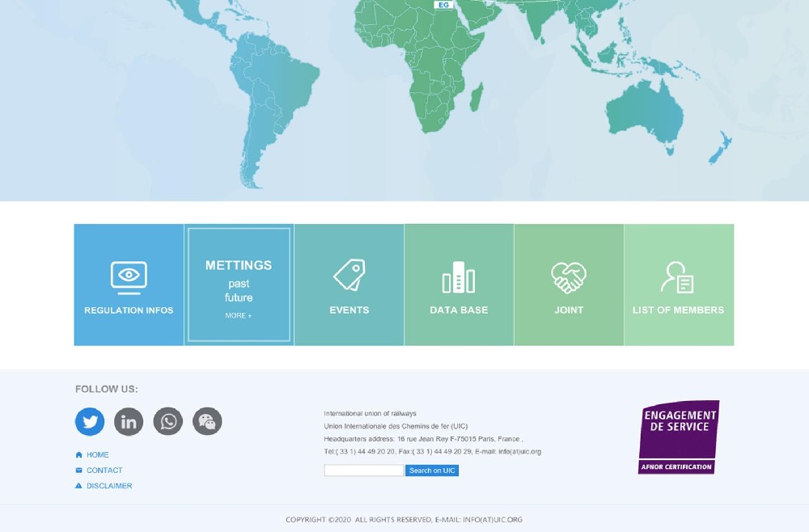Select the future meetings option
This screenshot has height=532, width=809.
pos(239,298)
